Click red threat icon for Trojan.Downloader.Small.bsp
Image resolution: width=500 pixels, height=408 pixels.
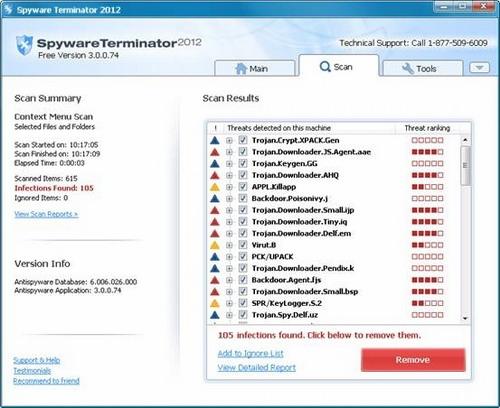(215, 292)
